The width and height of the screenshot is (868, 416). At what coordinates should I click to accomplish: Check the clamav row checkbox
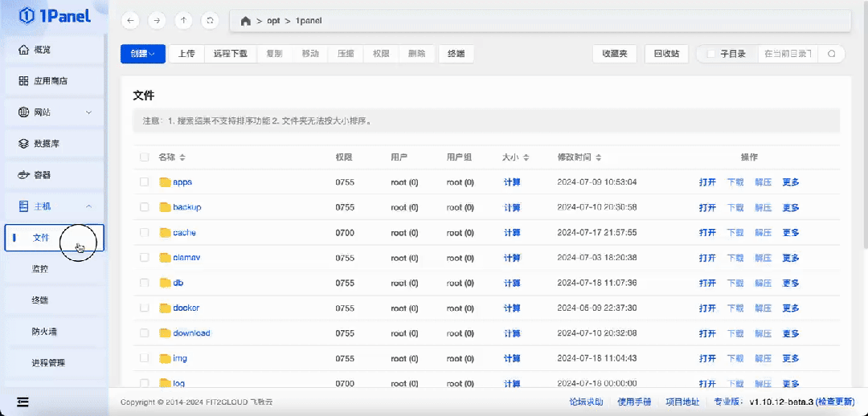pyautogui.click(x=145, y=258)
